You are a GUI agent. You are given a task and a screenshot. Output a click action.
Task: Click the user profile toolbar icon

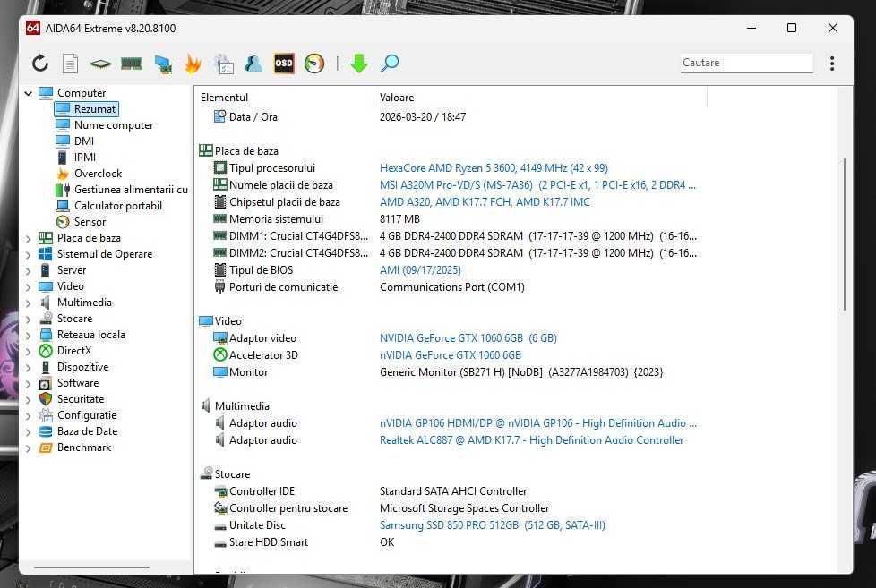pos(253,64)
